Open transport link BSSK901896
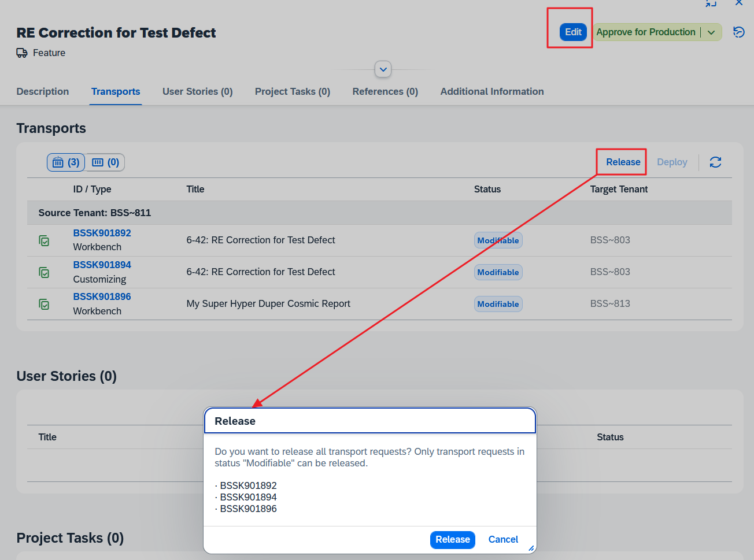Viewport: 754px width, 560px height. pyautogui.click(x=102, y=296)
